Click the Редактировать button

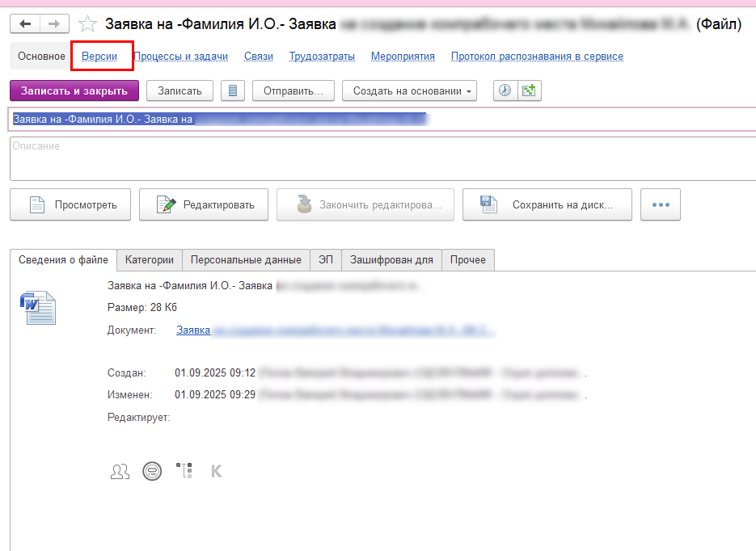204,204
